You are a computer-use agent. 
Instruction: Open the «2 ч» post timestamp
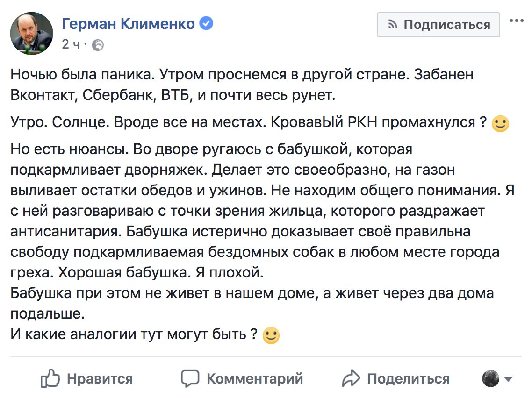(x=71, y=44)
